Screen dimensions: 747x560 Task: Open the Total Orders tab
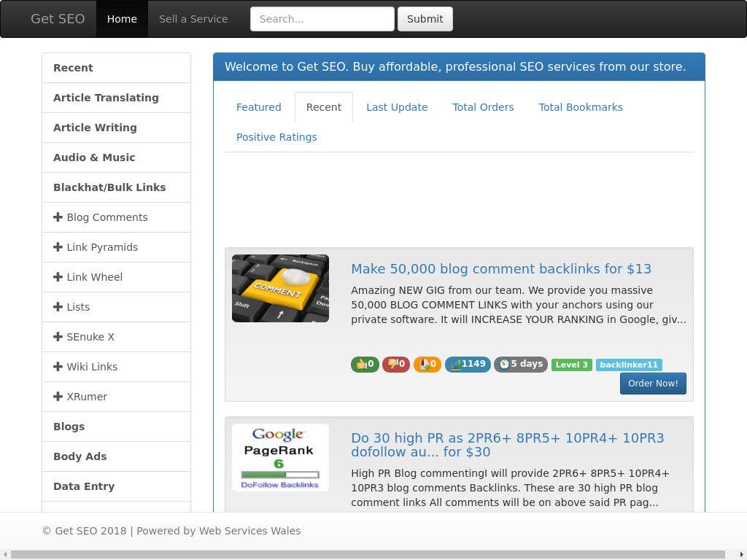pos(483,107)
